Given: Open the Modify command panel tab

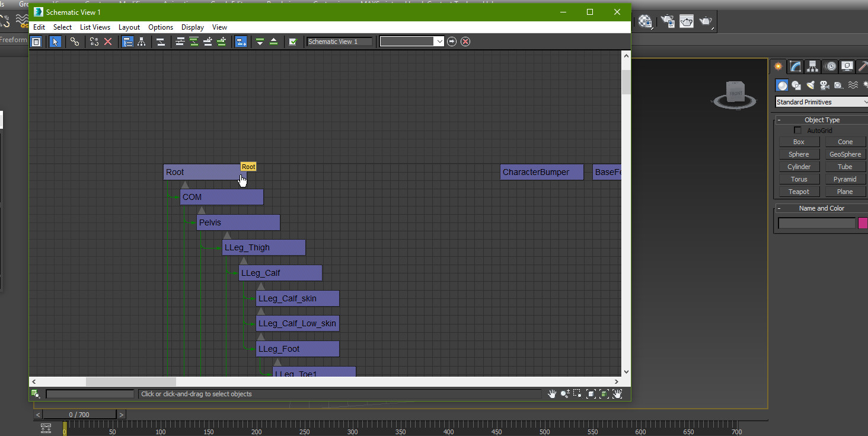Looking at the screenshot, I should pos(796,66).
